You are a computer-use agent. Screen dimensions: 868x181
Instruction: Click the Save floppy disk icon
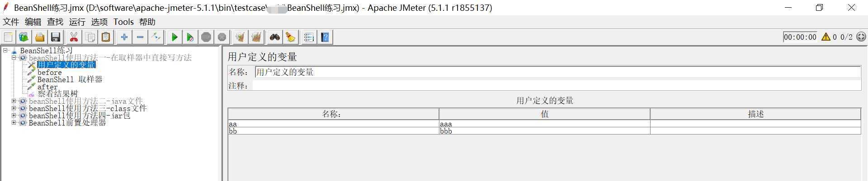(x=56, y=37)
